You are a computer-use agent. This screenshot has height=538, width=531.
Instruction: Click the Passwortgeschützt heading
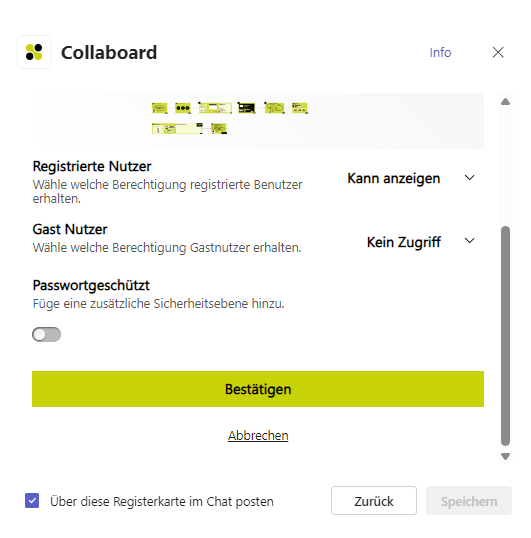pos(91,285)
